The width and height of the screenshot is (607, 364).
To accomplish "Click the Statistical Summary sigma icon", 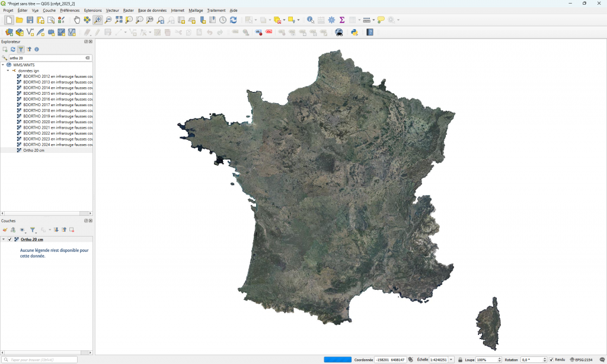I will pos(342,20).
